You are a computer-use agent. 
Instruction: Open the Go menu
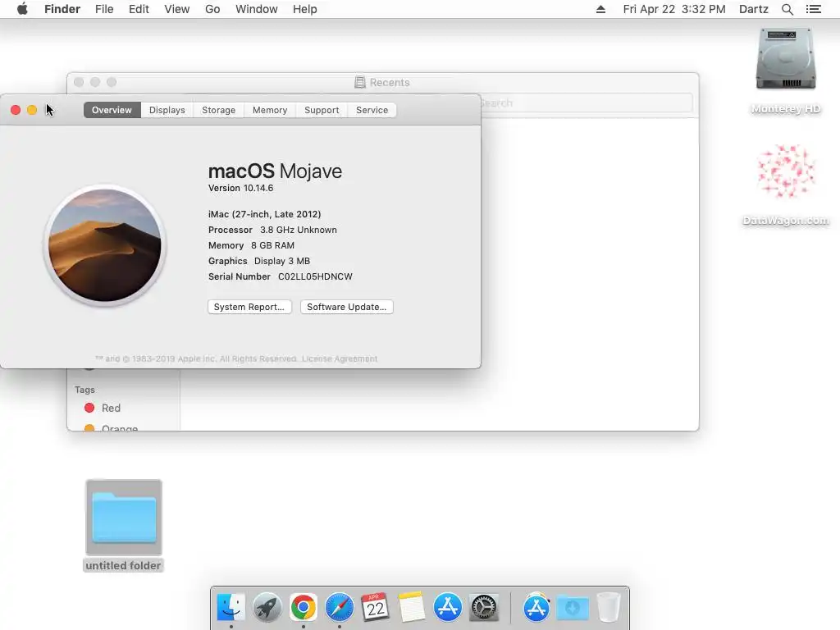click(212, 9)
